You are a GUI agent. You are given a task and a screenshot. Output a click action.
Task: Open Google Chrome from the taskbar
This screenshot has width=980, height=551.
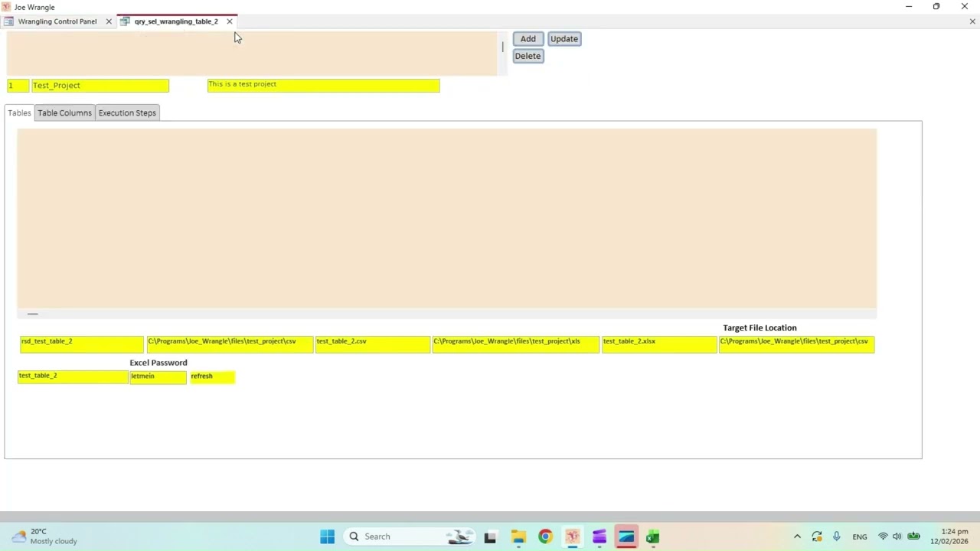(545, 536)
